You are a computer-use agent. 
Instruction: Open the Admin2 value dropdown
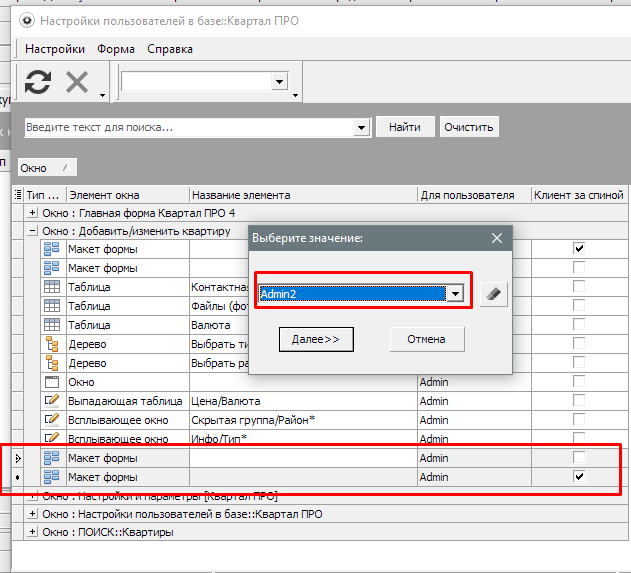456,293
